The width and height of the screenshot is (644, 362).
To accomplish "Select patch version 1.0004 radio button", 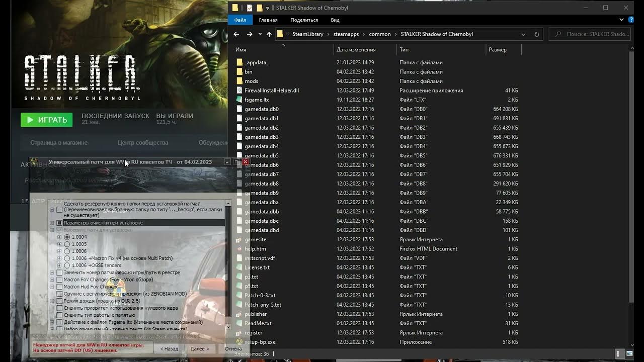I will (67, 237).
